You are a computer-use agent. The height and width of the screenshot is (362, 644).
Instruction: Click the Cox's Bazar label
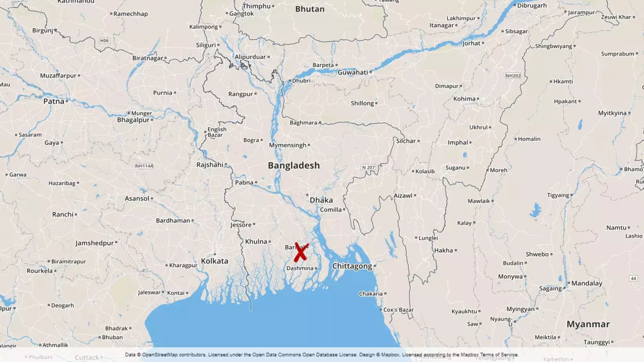(398, 310)
